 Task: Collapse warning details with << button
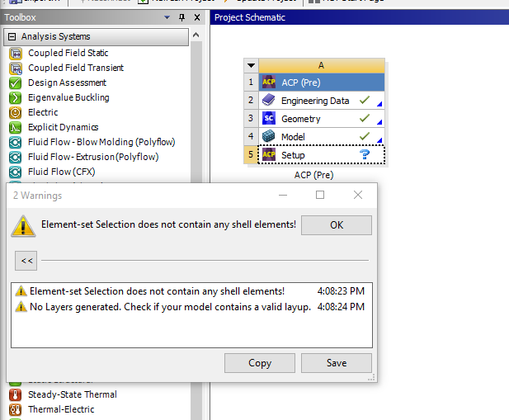click(26, 261)
